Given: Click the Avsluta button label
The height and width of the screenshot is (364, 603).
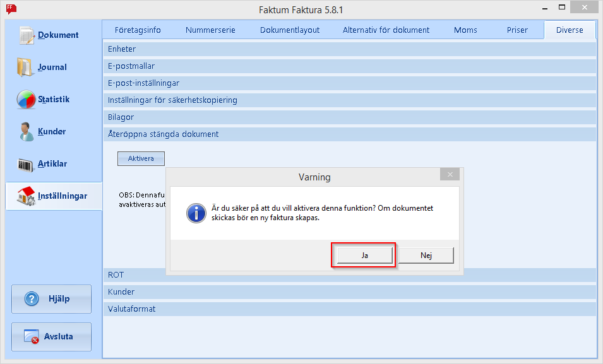Looking at the screenshot, I should point(59,336).
